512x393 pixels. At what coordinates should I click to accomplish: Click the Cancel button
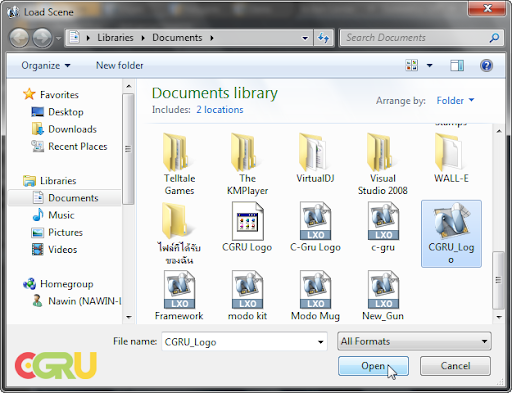pos(455,366)
